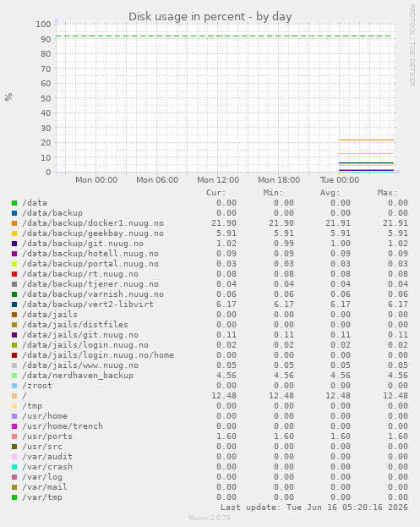Click the /var/audit legend label

[x=47, y=457]
